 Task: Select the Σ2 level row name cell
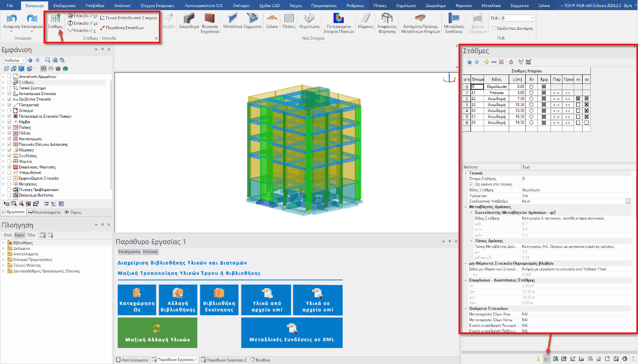476,99
